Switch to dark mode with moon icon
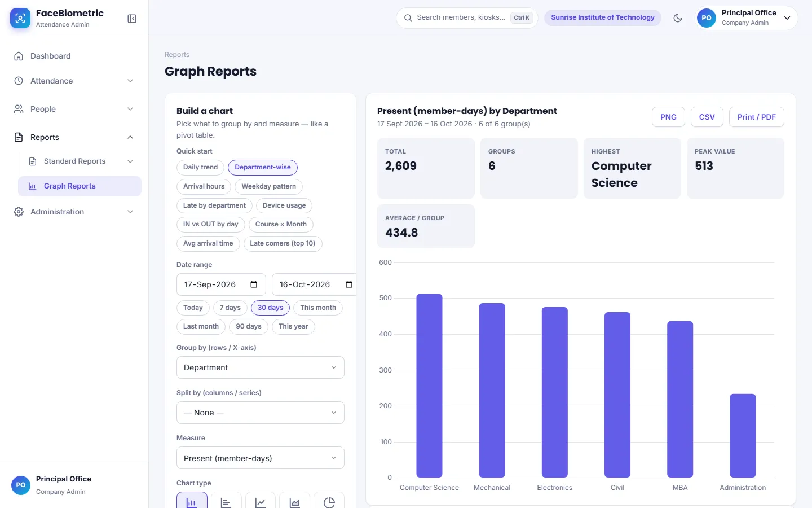The width and height of the screenshot is (812, 508). click(678, 18)
